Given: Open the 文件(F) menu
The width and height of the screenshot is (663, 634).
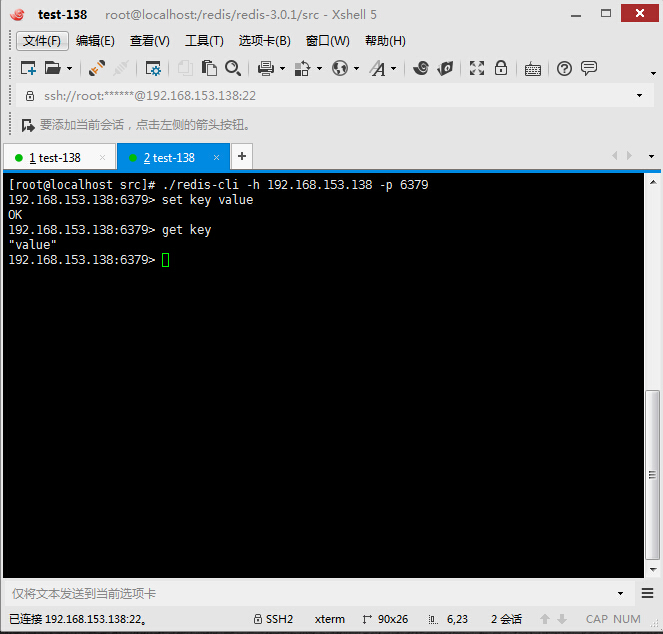Looking at the screenshot, I should pos(42,41).
